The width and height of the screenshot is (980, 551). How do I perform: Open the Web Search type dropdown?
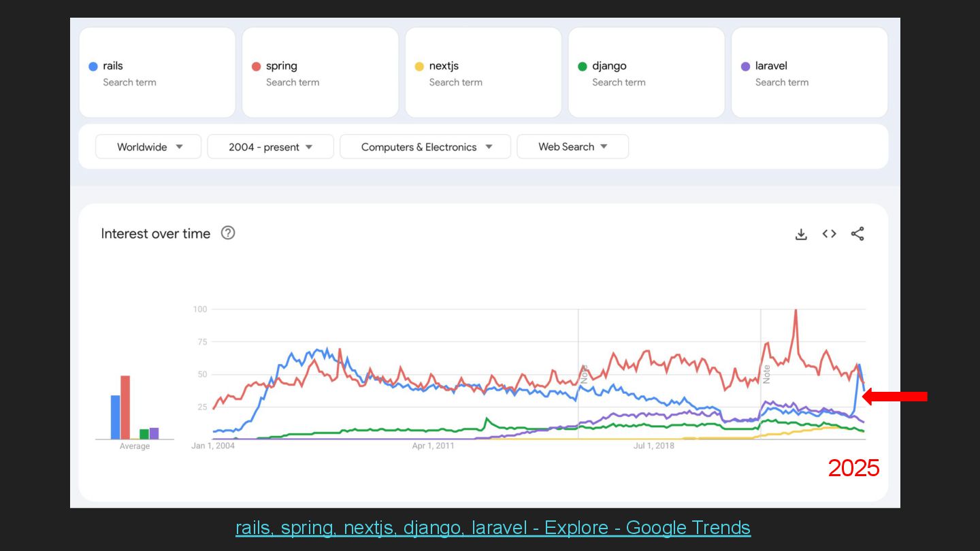(x=572, y=147)
